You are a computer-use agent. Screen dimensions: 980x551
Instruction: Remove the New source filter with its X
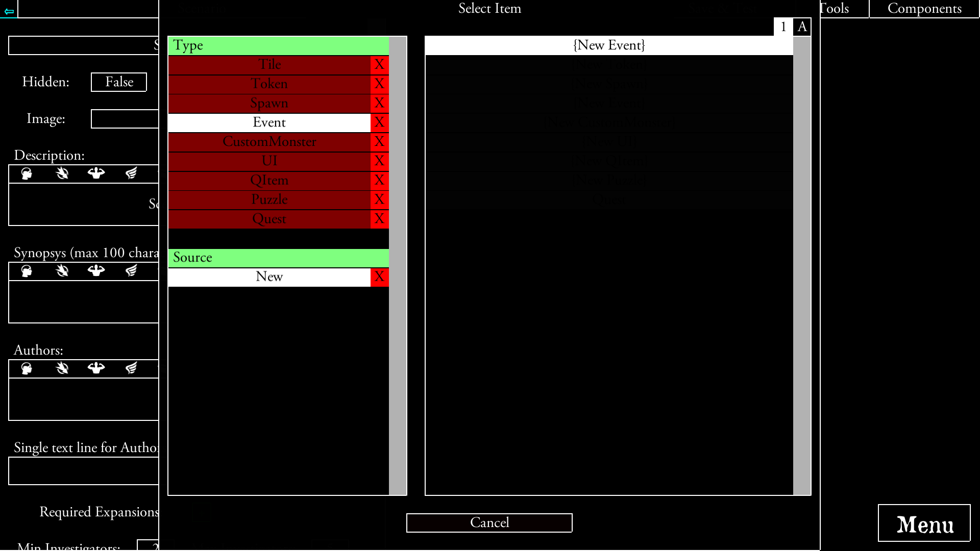click(379, 277)
